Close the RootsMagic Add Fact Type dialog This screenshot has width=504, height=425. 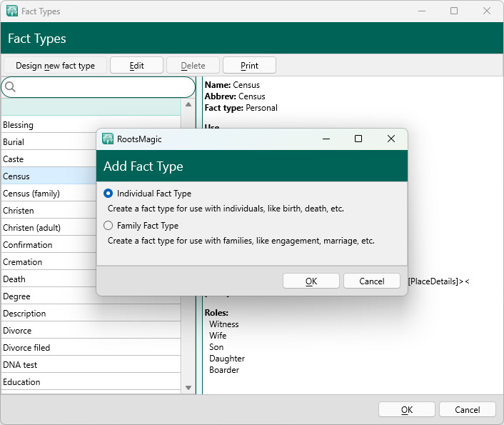391,139
